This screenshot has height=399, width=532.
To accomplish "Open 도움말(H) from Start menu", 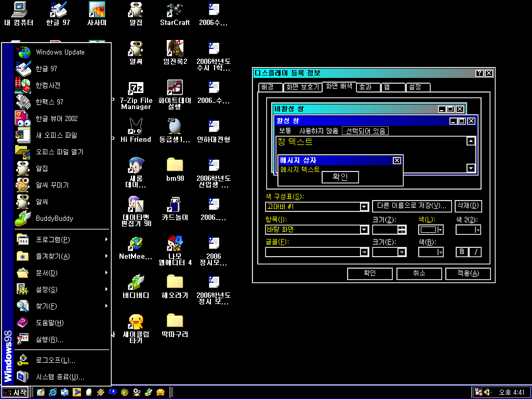I will click(62, 323).
